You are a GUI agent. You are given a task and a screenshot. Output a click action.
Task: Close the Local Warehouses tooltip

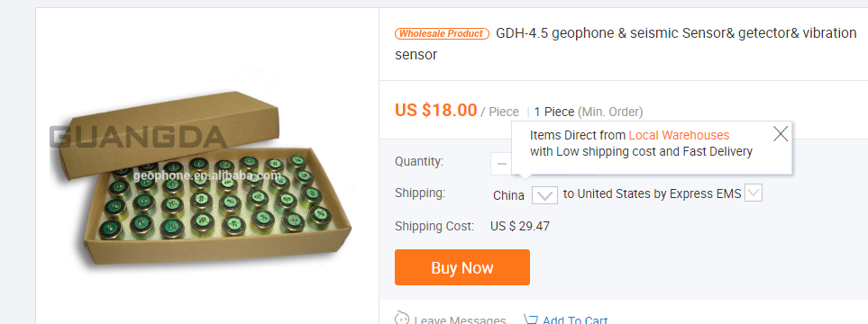click(780, 134)
